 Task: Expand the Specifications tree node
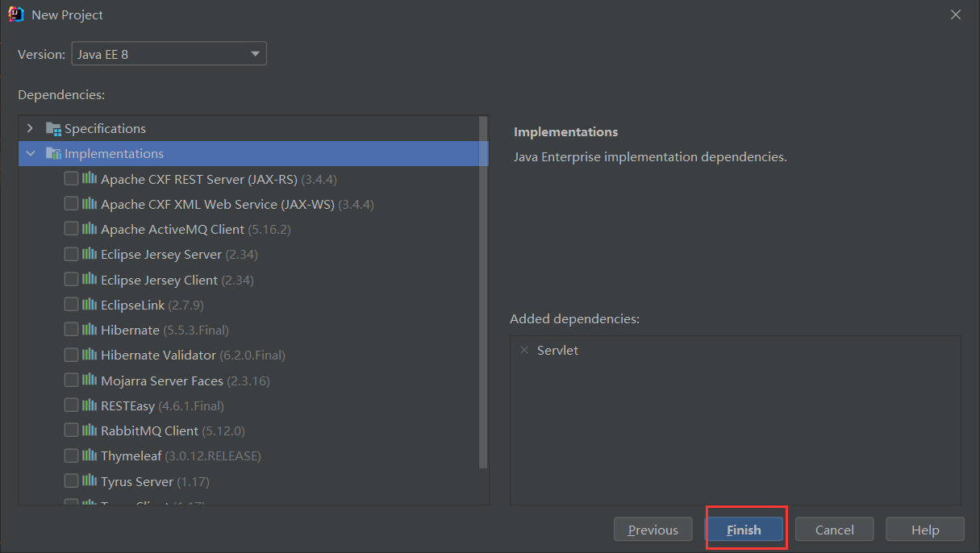point(31,129)
